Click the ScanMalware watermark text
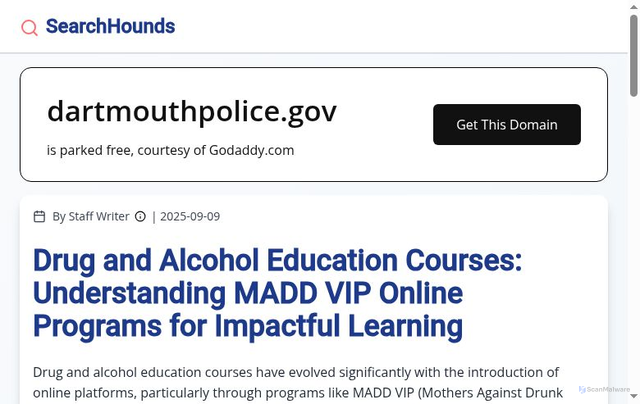640x404 pixels. pos(608,389)
